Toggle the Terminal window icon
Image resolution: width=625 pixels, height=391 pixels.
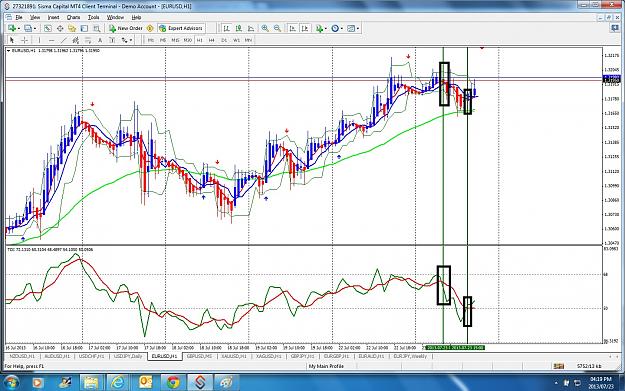pos(84,28)
